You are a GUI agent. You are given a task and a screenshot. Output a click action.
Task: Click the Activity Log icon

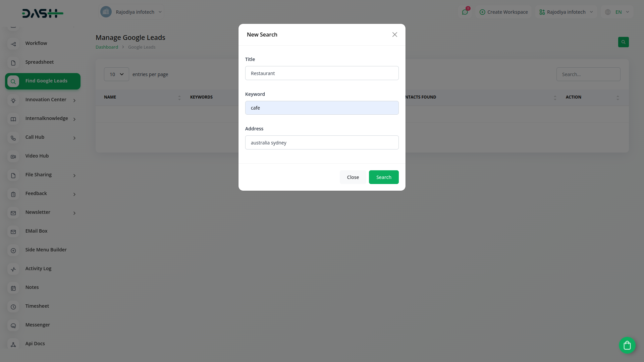coord(13,269)
